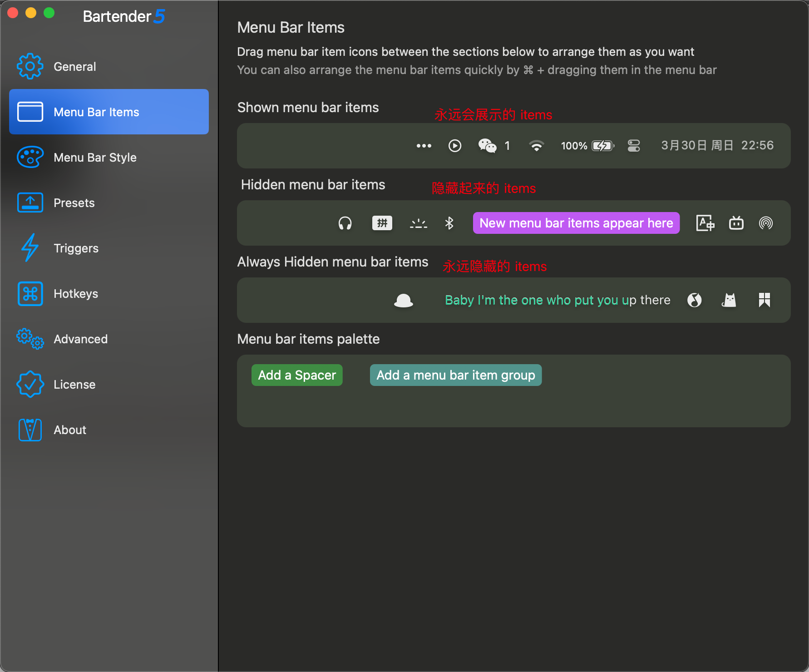Click the Advanced double gears icon
Viewport: 809px width, 672px height.
[30, 339]
